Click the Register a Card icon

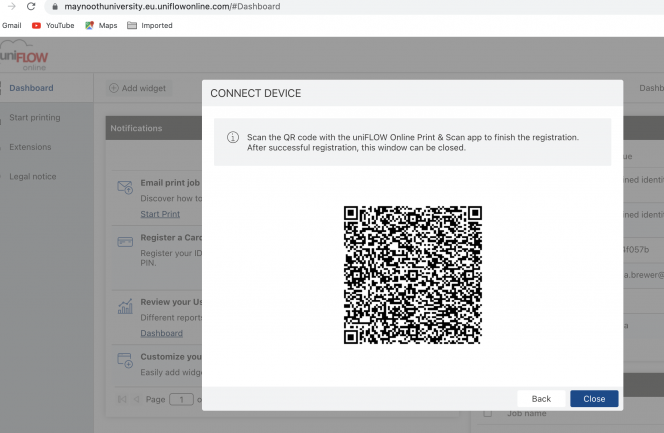coord(125,242)
